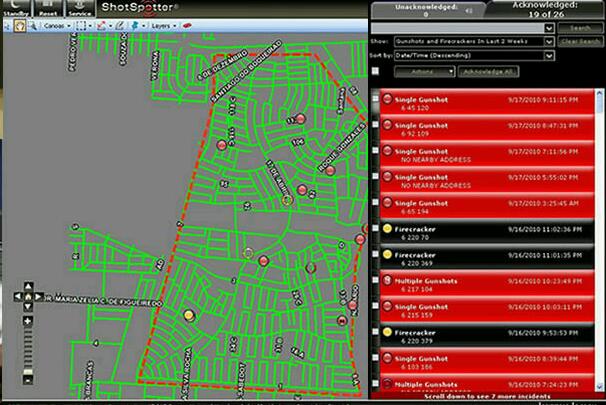Pan the map up with the up arrow
The image size is (606, 405).
[28, 286]
